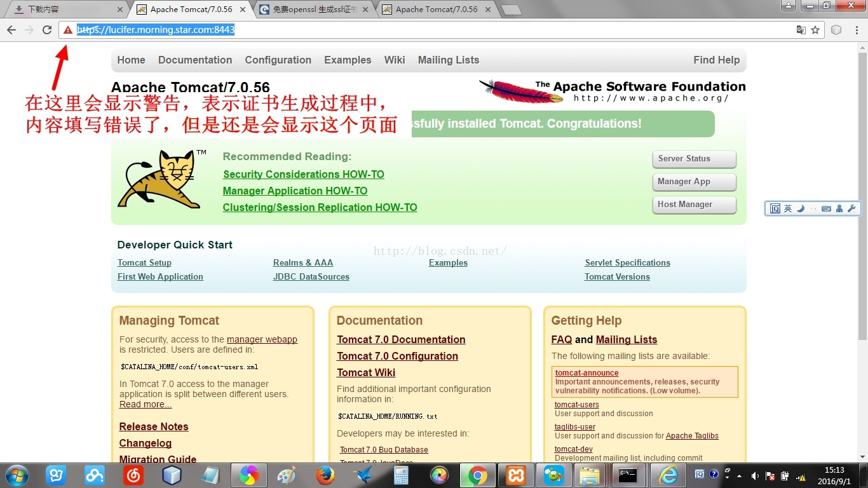Open the tomcat-announce mailing list link
This screenshot has height=488, width=868.
click(x=587, y=373)
